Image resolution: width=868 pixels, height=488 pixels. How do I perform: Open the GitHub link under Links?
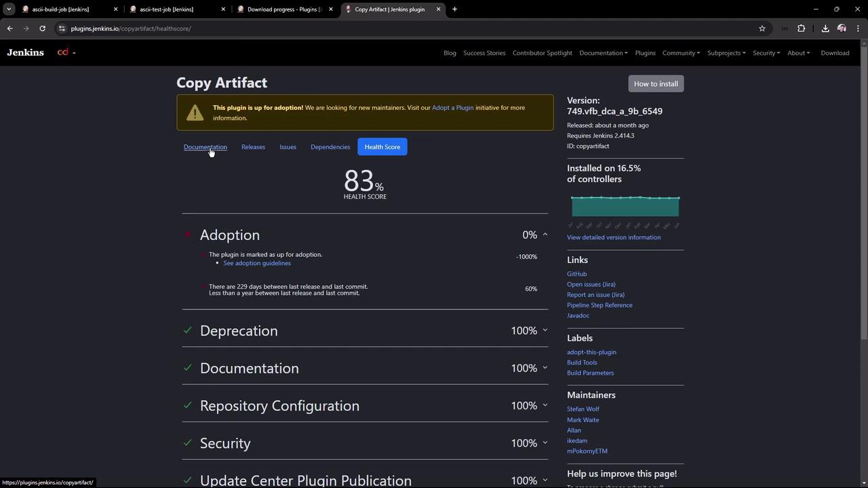click(x=576, y=274)
